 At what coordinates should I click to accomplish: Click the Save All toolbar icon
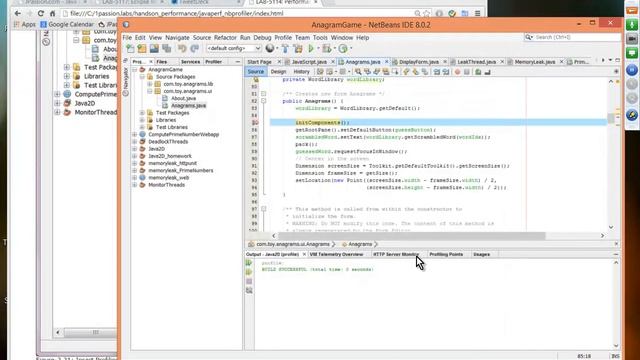tap(167, 49)
